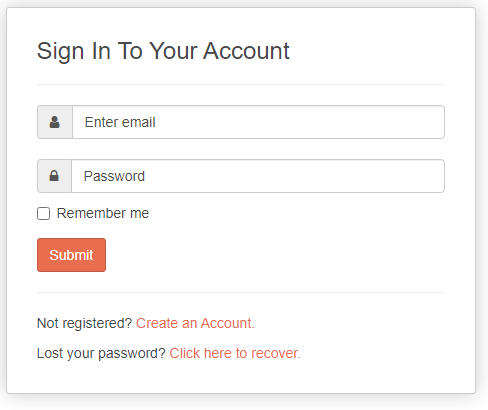This screenshot has height=410, width=488.
Task: Click the Remember me label text
Action: (103, 213)
